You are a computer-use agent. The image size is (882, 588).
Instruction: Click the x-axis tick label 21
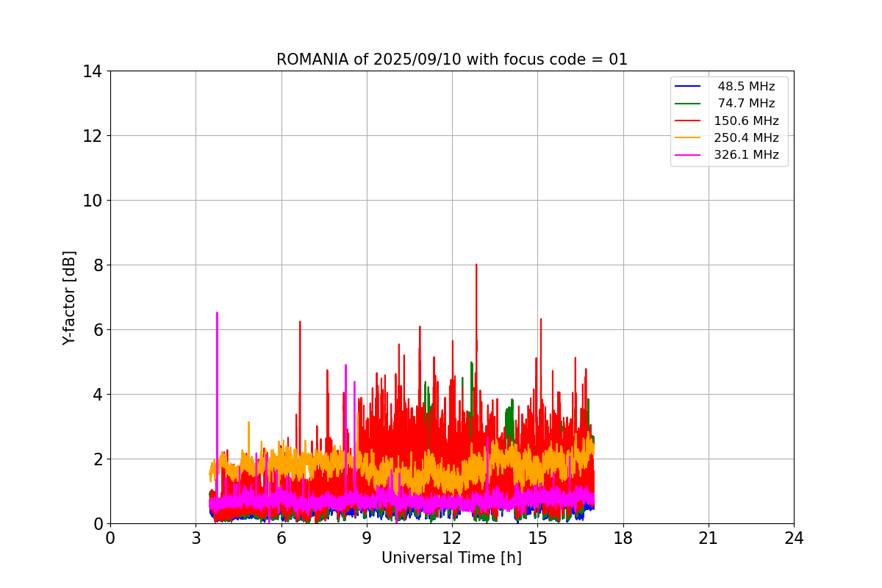click(709, 538)
